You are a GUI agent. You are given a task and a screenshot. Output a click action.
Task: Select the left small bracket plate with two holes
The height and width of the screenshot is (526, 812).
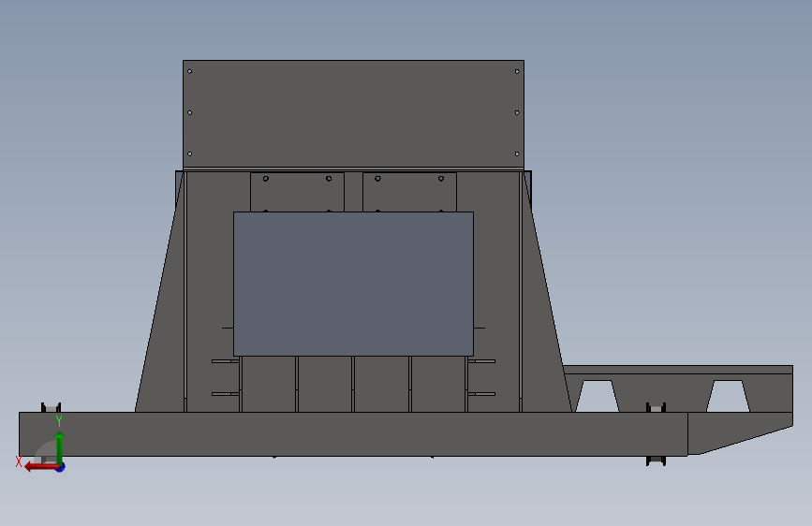(x=297, y=192)
